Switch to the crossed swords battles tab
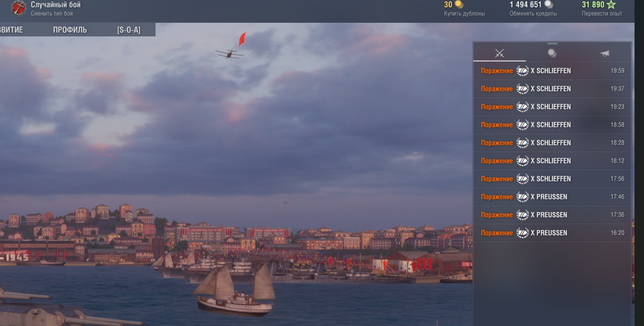644x326 pixels. click(499, 53)
